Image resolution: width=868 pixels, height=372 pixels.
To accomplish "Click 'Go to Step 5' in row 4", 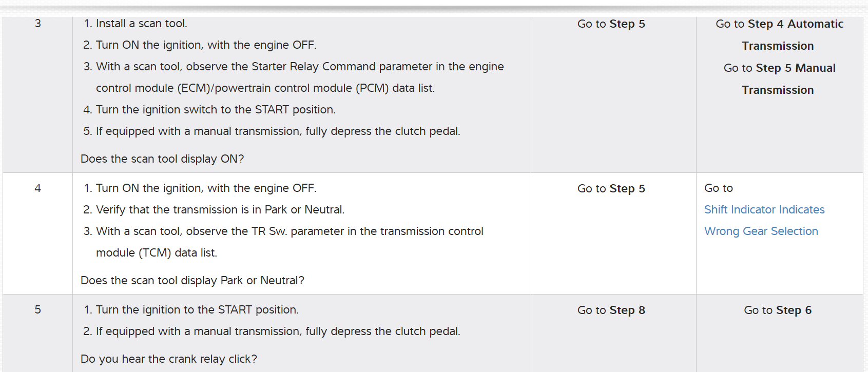I will (611, 189).
